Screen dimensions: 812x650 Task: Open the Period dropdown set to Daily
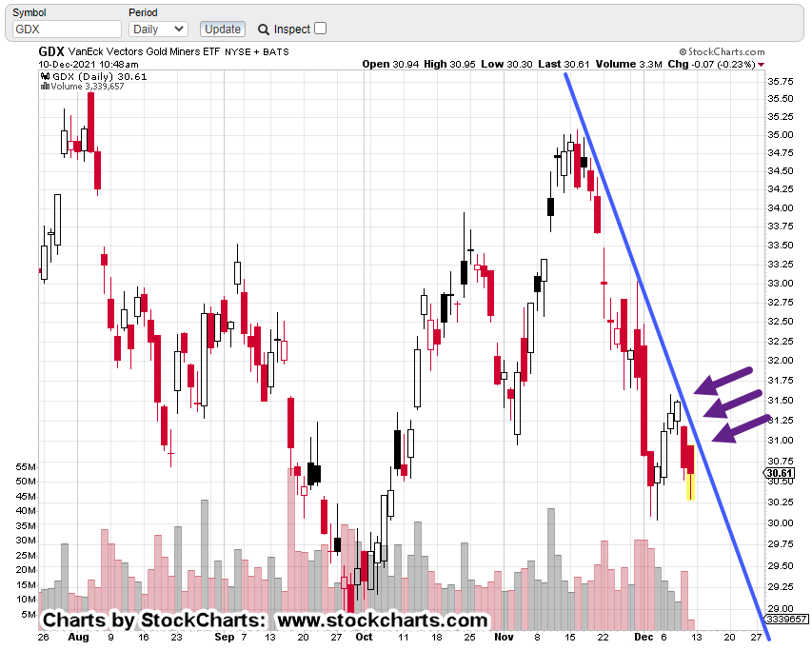pos(157,30)
